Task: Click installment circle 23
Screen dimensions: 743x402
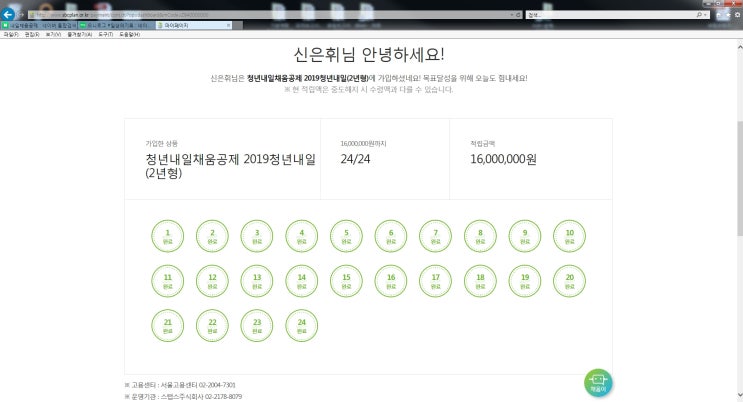Action: point(257,326)
